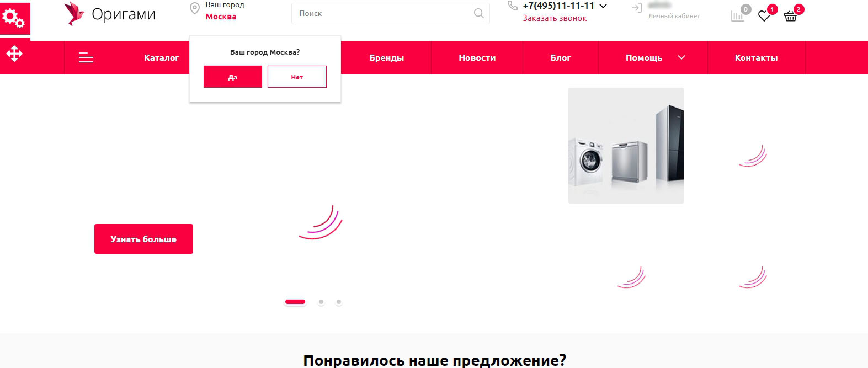This screenshot has width=868, height=368.
Task: Expand the phone number dropdown arrow
Action: (603, 6)
